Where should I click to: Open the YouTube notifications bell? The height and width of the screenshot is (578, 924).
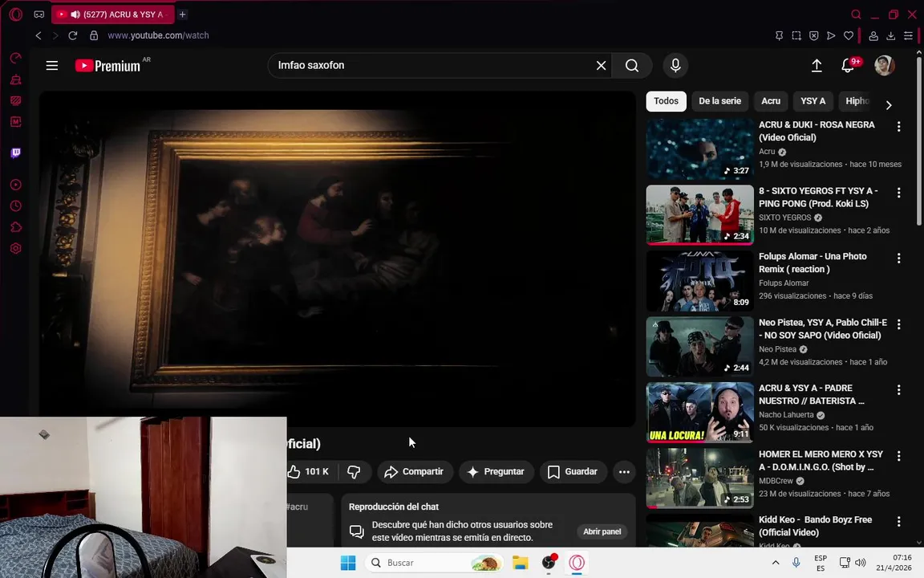click(847, 66)
